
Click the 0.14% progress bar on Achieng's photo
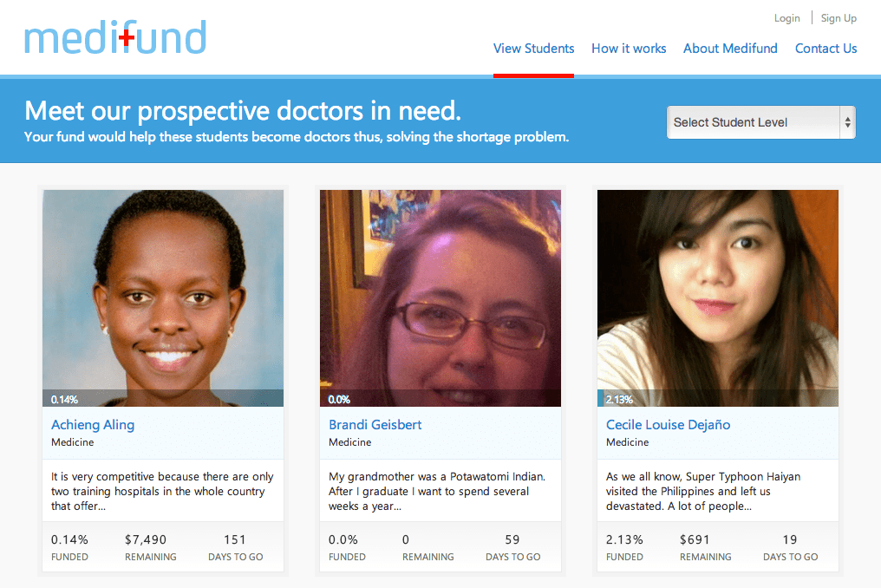pyautogui.click(x=163, y=399)
